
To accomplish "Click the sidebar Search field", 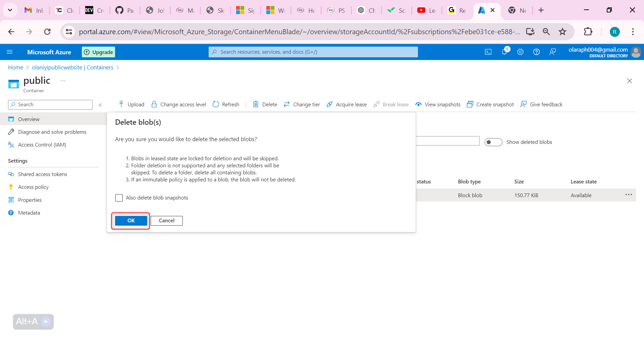I will (50, 105).
